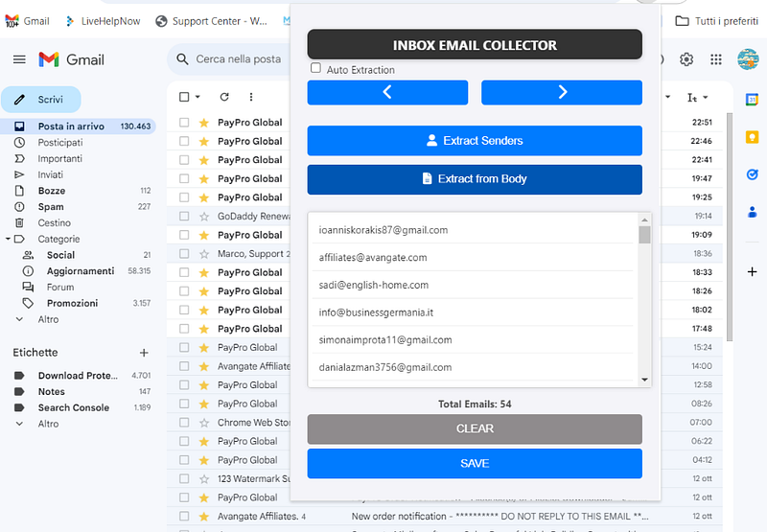Open LiveHelpNow bookmark
This screenshot has width=767, height=532.
tap(104, 21)
